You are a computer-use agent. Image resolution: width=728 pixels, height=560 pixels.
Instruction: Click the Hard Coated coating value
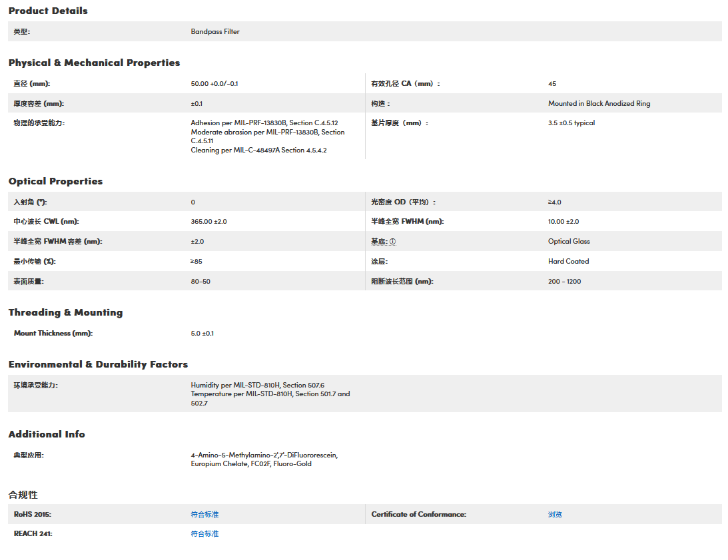point(568,262)
